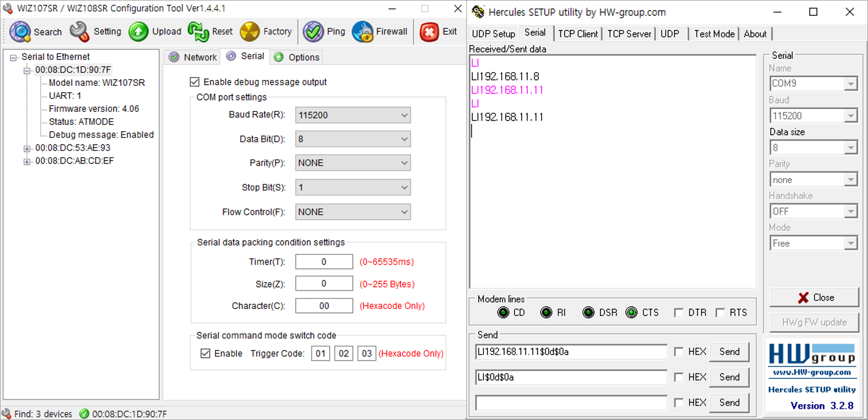Open the Stop Bit(S) dropdown
Screen dimensions: 868x420
[x=353, y=188]
